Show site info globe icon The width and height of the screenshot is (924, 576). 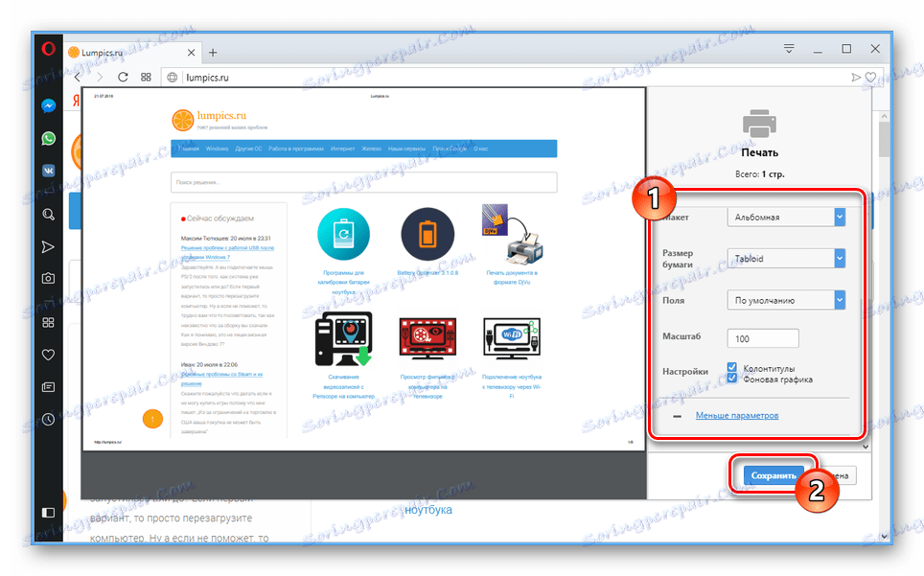coord(173,78)
